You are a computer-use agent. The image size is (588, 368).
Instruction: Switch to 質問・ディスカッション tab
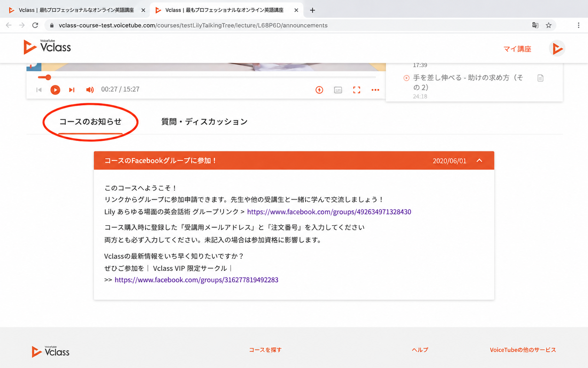point(204,122)
